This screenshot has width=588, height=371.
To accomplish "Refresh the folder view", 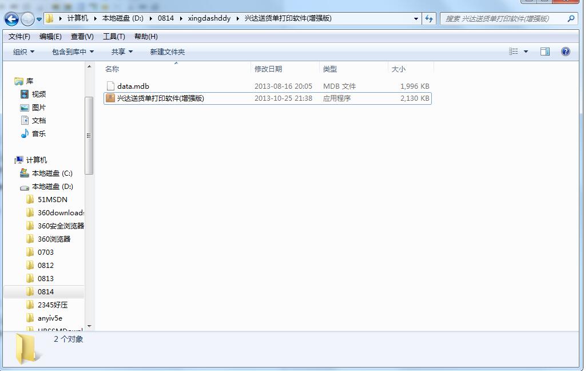I will (x=429, y=18).
